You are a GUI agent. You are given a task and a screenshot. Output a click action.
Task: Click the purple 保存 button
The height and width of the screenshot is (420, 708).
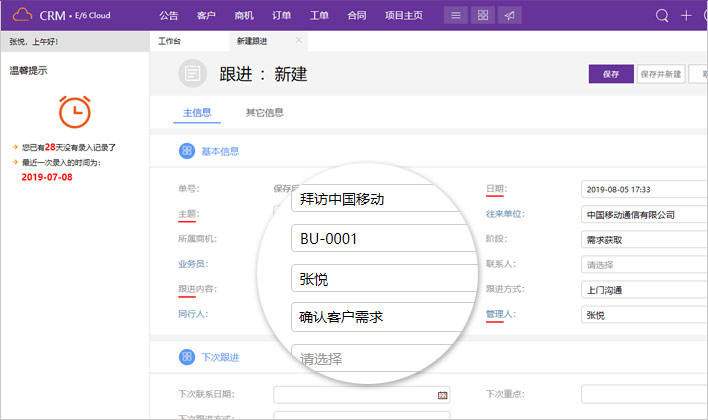610,74
